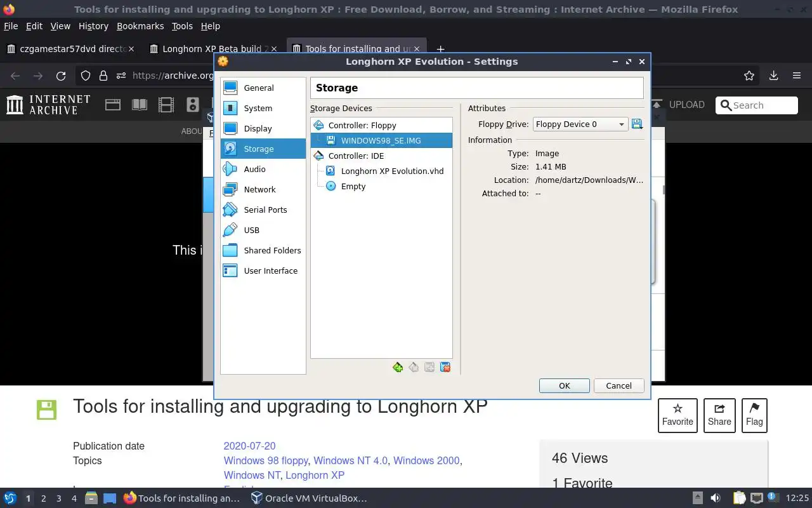Reload the current page in Firefox

click(61, 76)
